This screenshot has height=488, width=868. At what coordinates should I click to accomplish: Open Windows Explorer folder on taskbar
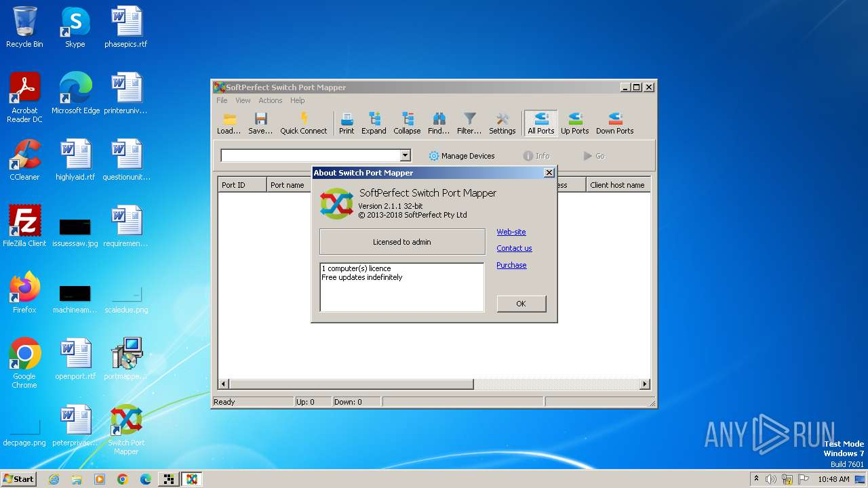click(x=77, y=479)
